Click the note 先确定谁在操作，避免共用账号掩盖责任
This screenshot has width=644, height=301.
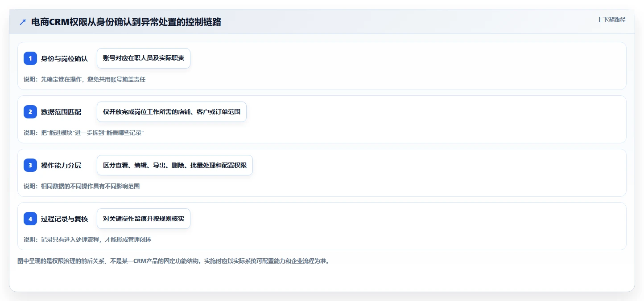point(85,79)
